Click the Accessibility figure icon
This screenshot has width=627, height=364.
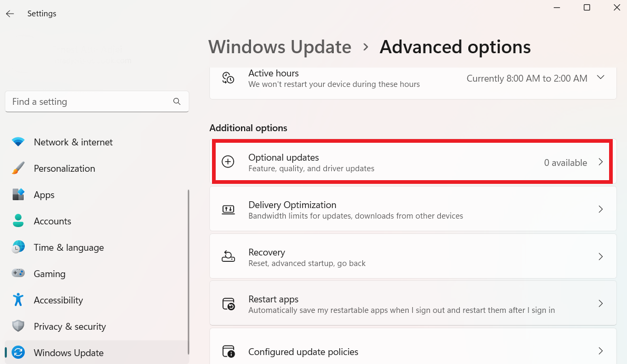click(x=18, y=300)
